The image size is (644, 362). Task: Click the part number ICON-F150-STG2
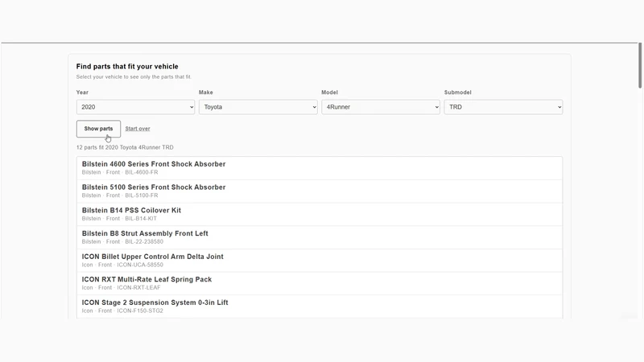pos(140,311)
